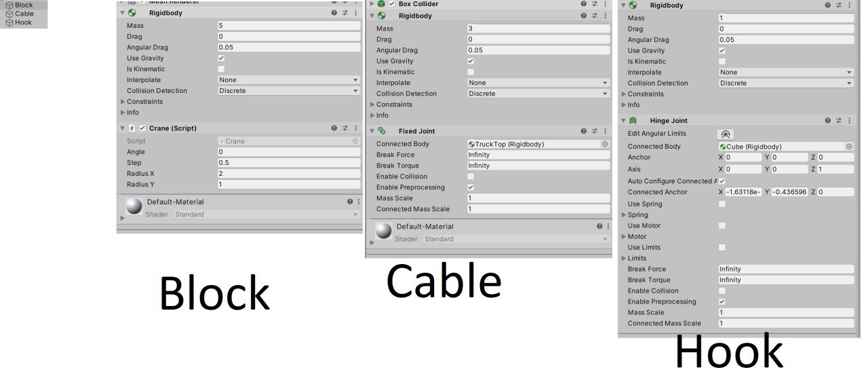Open more options for Cable's Box Collider
The width and height of the screenshot is (868, 374).
point(605,4)
